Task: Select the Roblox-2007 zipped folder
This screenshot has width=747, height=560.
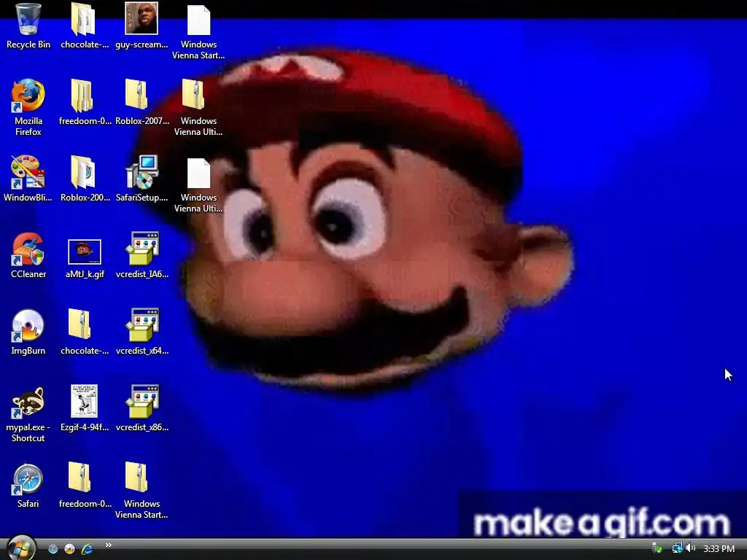Action: tap(136, 94)
